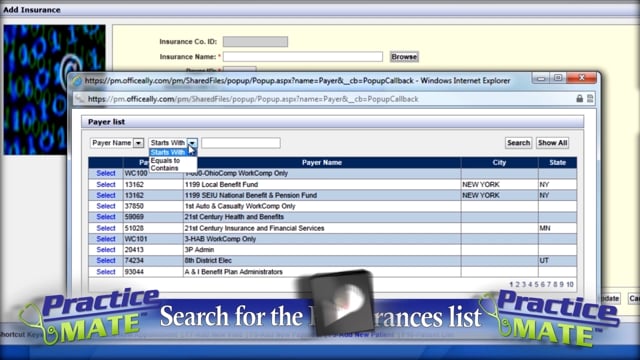
Task: Click the payer search text box
Action: tap(241, 143)
